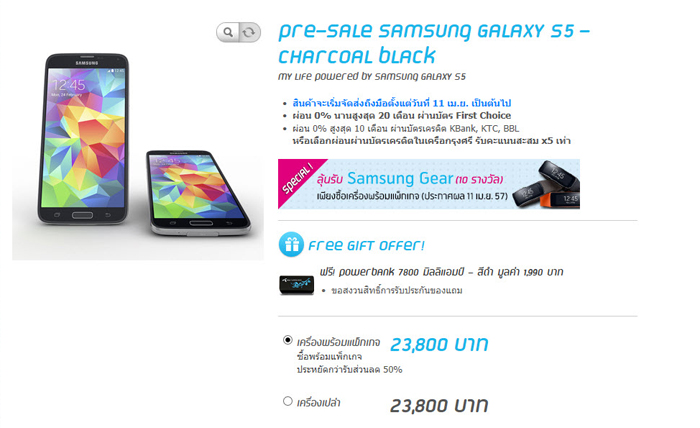Click the Pre-Sale Samsung Galaxy S5 title
The height and width of the screenshot is (428, 700).
click(x=434, y=44)
